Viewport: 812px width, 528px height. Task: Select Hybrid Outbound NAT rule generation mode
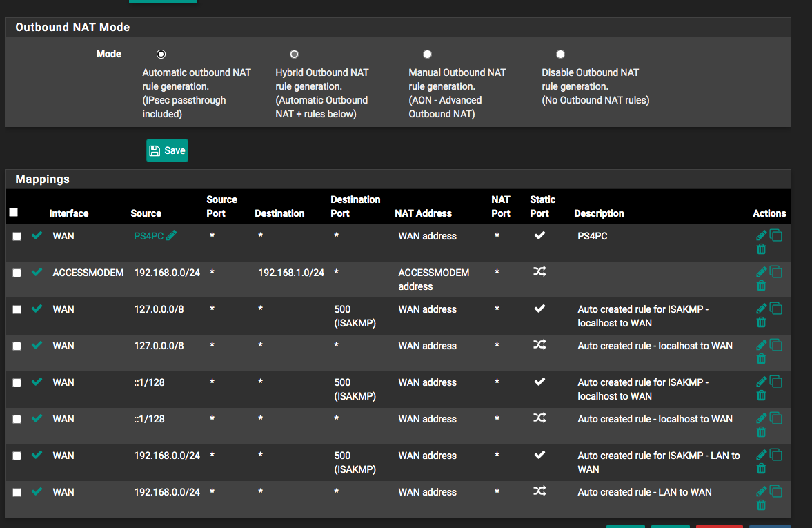[294, 54]
